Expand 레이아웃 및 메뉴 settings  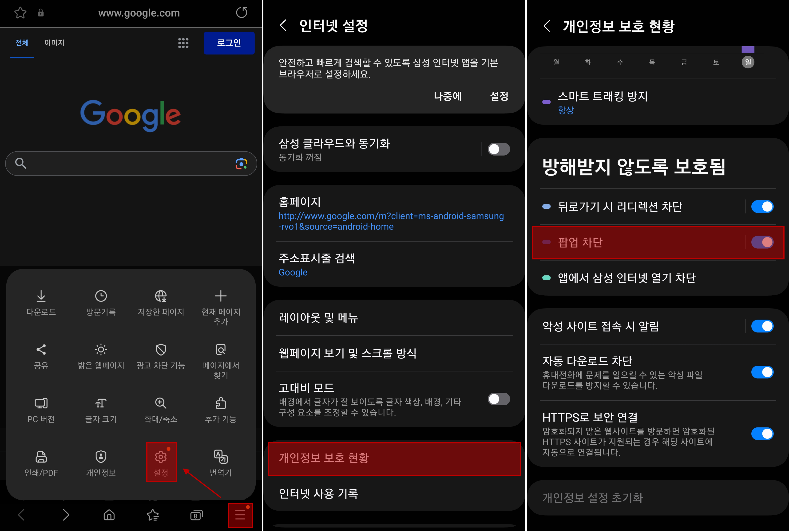pos(394,317)
